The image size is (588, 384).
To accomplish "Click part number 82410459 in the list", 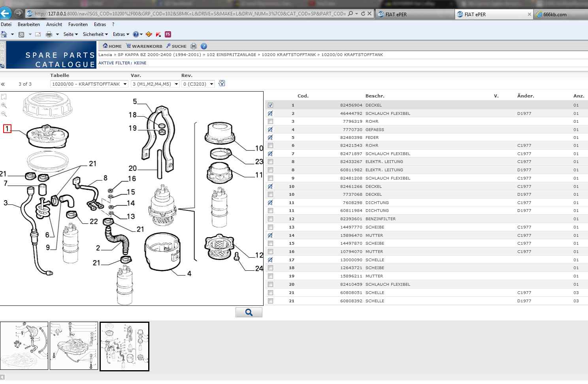I will click(x=351, y=285).
